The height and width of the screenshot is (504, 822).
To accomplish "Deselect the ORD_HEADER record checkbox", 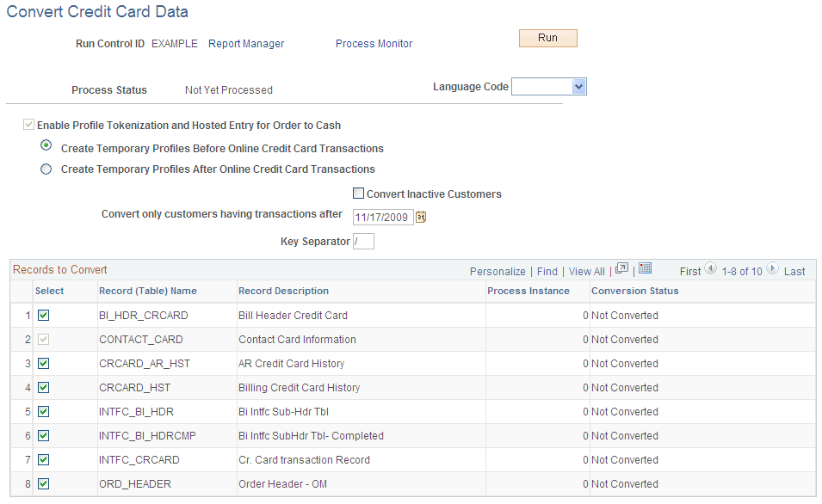I will pos(43,483).
